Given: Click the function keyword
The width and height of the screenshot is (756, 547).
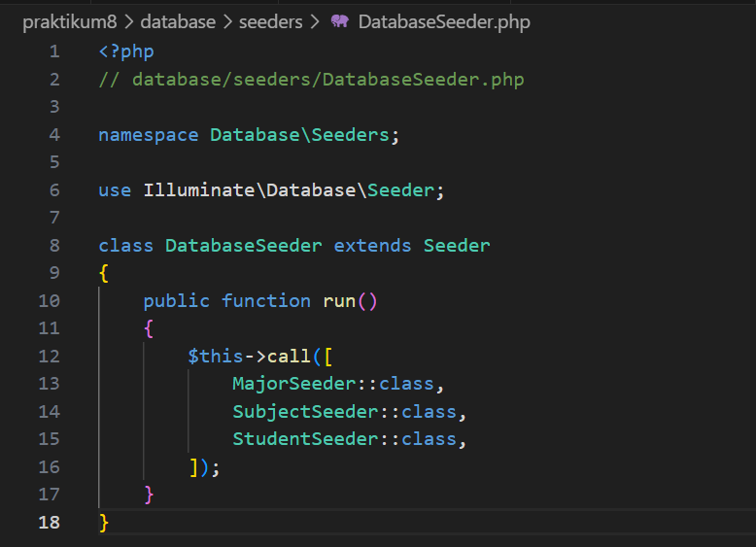Looking at the screenshot, I should (x=266, y=301).
